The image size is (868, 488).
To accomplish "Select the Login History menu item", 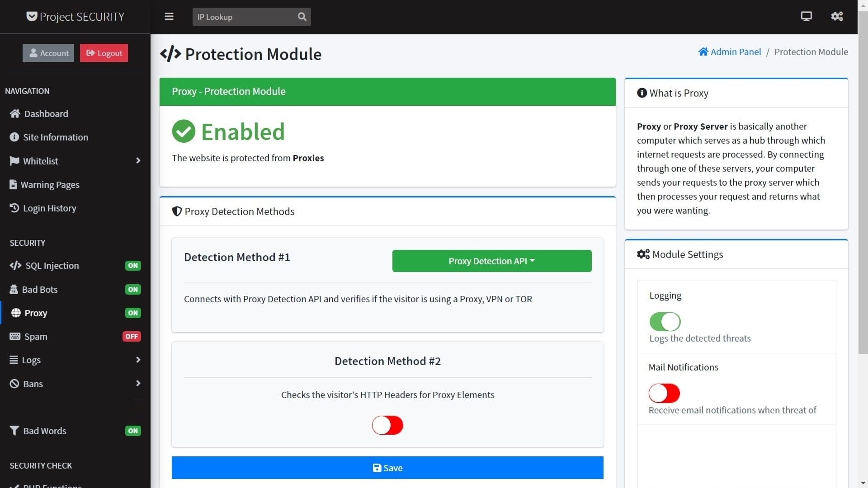I will [49, 208].
